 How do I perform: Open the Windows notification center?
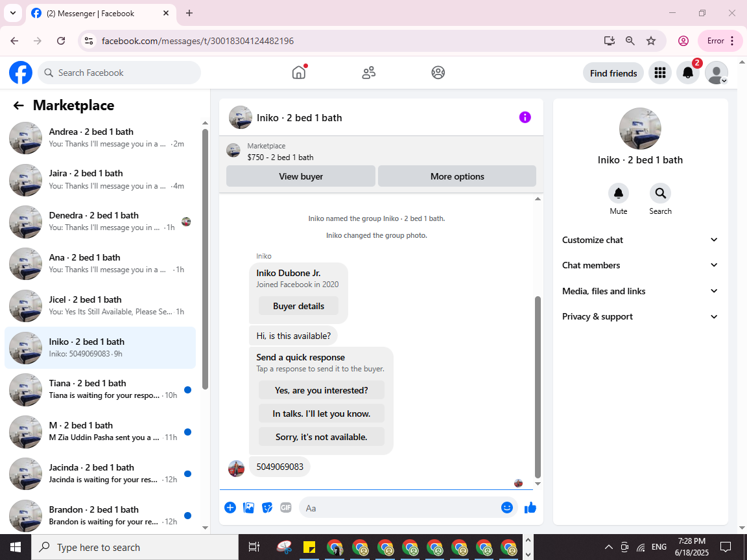[x=725, y=546]
